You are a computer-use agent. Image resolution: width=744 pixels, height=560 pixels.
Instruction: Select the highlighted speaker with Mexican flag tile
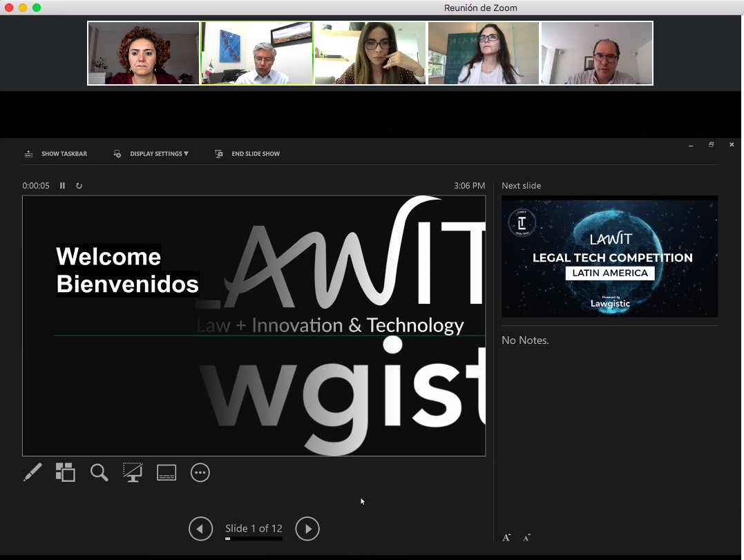click(x=257, y=53)
